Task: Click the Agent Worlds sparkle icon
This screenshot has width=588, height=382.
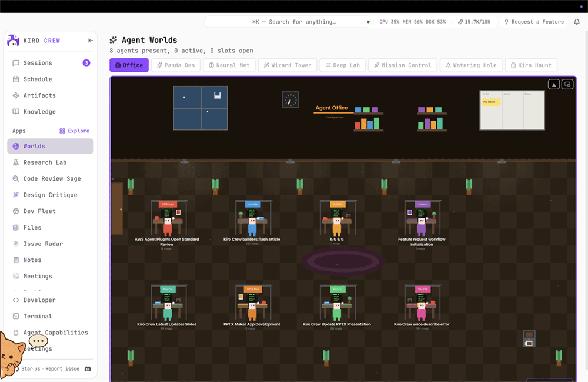Action: point(113,40)
